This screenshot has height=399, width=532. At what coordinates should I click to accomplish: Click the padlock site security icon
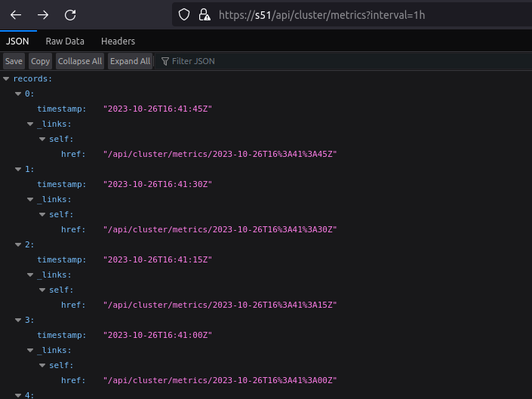(x=204, y=15)
